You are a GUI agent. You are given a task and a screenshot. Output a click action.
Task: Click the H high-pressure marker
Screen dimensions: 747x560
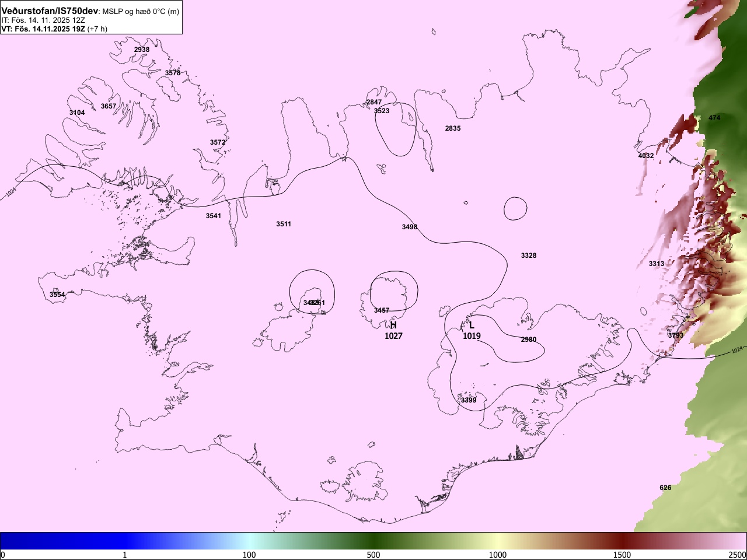(x=393, y=325)
